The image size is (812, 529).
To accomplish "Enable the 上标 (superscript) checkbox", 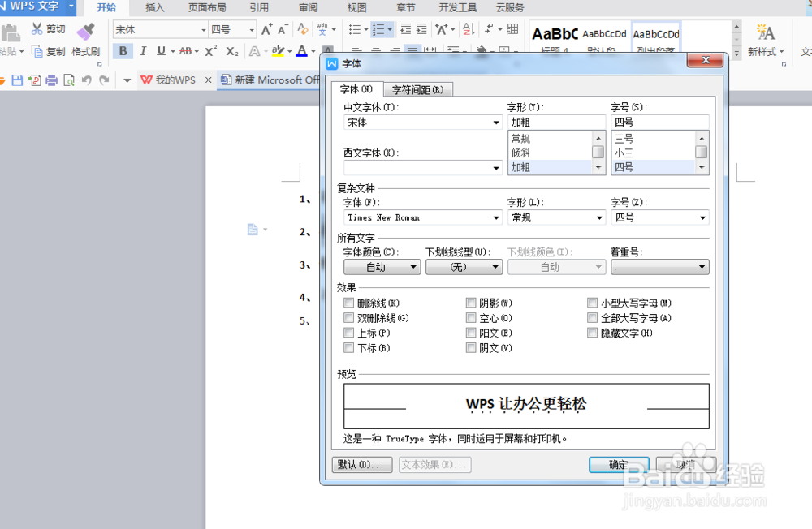I will (x=348, y=333).
